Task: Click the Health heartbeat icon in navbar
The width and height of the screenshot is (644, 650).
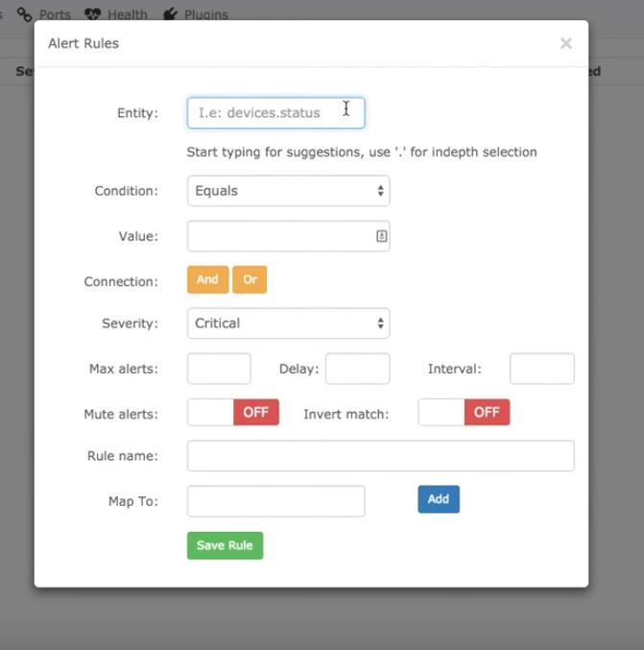Action: [92, 14]
